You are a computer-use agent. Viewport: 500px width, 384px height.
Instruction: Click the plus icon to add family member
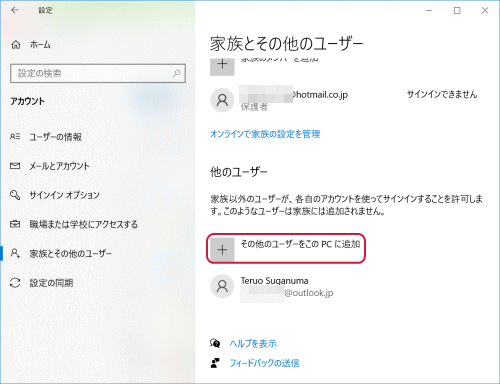click(x=222, y=67)
